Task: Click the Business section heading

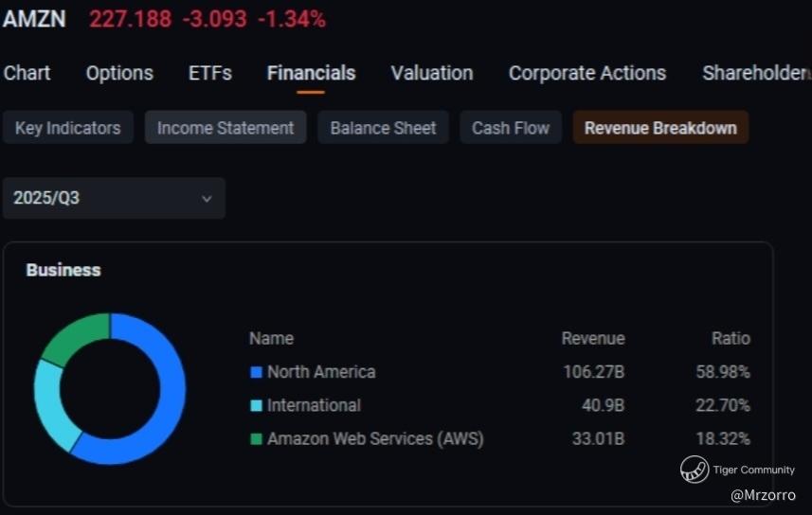Action: tap(63, 270)
